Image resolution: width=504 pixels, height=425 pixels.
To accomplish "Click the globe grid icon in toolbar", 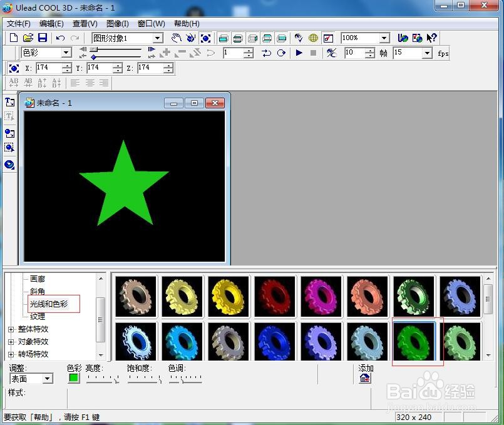I will [x=313, y=38].
